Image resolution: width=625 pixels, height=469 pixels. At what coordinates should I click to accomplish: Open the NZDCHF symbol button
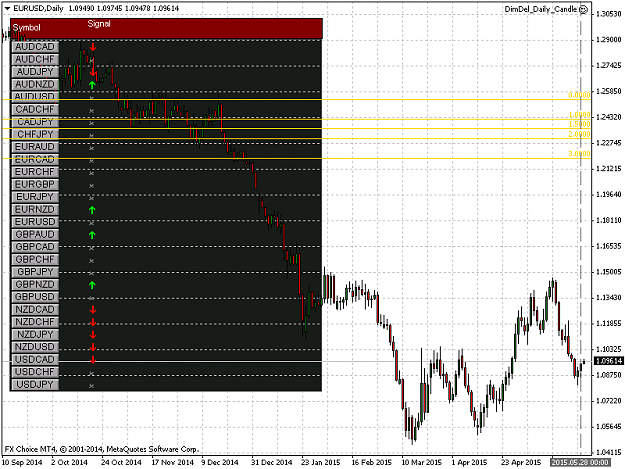[x=35, y=322]
